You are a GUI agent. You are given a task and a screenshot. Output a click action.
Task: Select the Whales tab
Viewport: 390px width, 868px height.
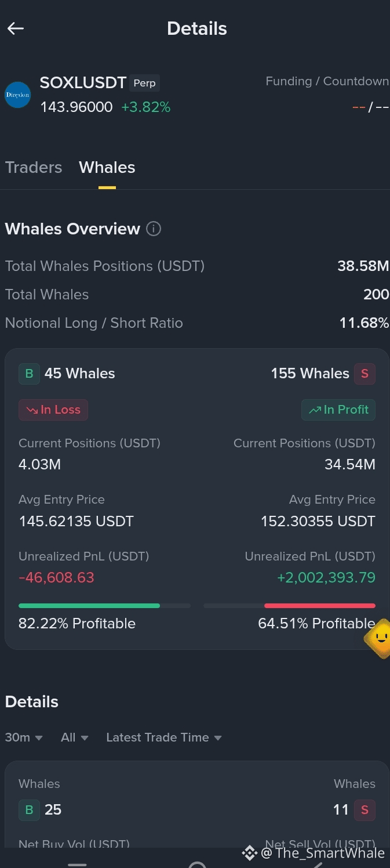coord(107,167)
